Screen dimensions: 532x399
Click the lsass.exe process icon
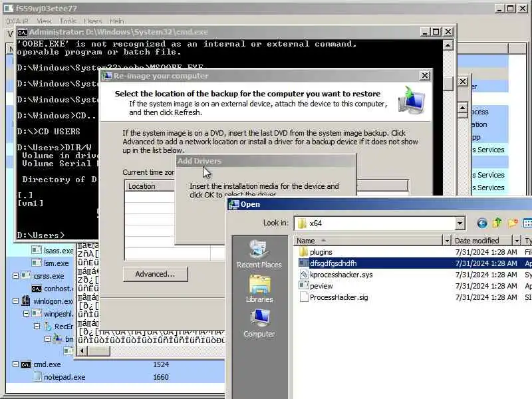pos(37,251)
